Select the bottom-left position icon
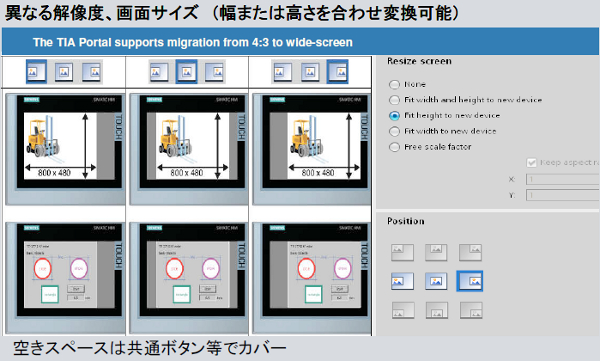The width and height of the screenshot is (600, 361). (403, 310)
